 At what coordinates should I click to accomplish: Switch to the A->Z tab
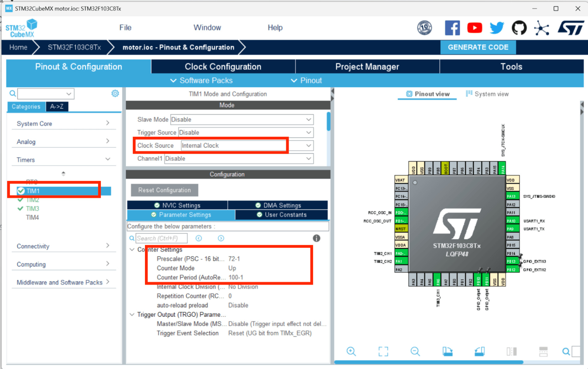pyautogui.click(x=57, y=106)
